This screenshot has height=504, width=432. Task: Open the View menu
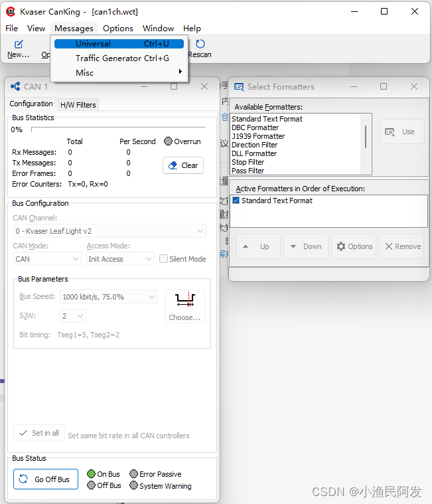click(36, 29)
